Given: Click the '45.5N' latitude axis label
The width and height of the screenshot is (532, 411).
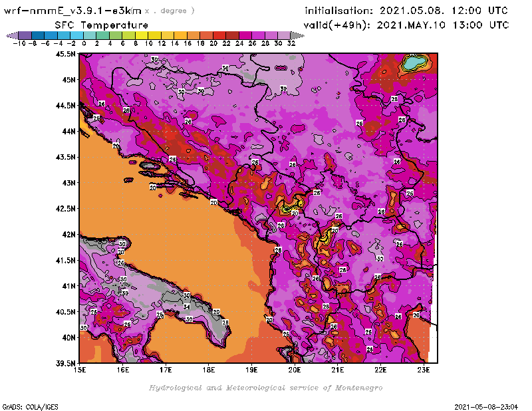Looking at the screenshot, I should [x=64, y=54].
